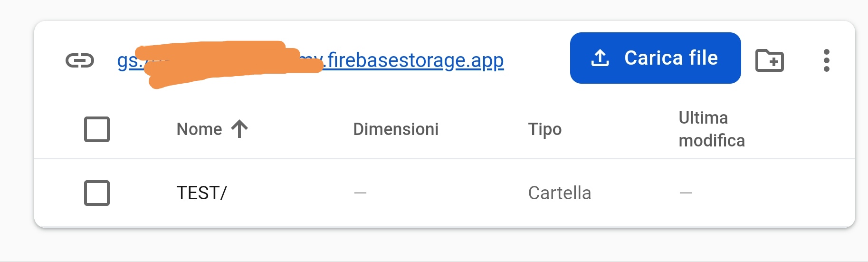Screen dimensions: 868x262
Task: Open the firebasestorage.app bucket link
Action: coord(414,60)
